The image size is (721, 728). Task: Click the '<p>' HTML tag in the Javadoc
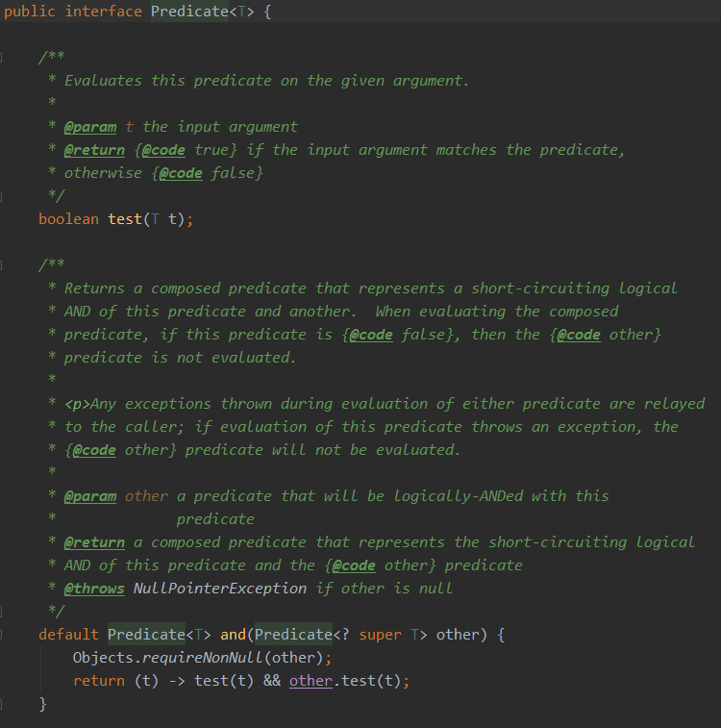77,404
